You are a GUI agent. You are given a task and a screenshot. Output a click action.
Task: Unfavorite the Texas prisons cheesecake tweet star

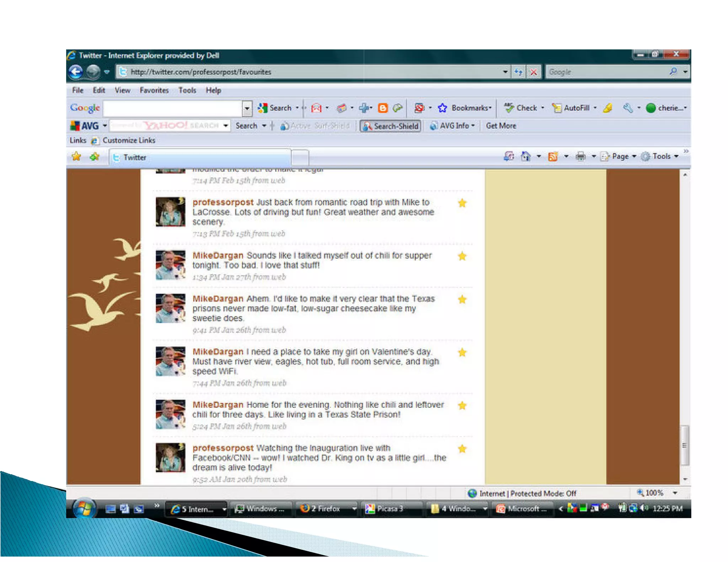[462, 299]
